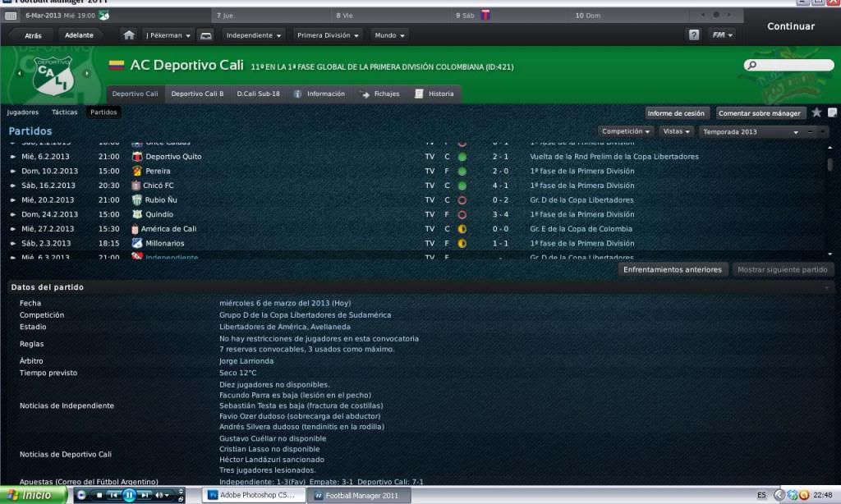Click the draw indicator for Millonarios match
This screenshot has height=504, width=841.
462,244
